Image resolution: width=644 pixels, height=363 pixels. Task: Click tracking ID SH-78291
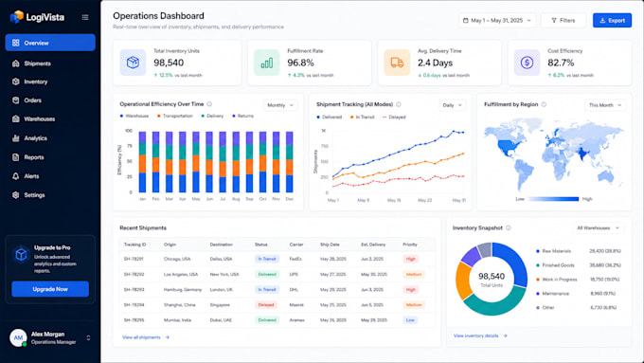coord(134,259)
